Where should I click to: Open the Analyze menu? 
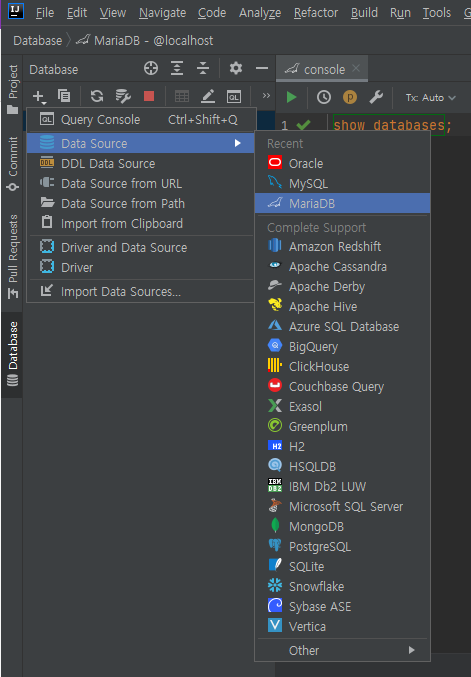point(260,13)
